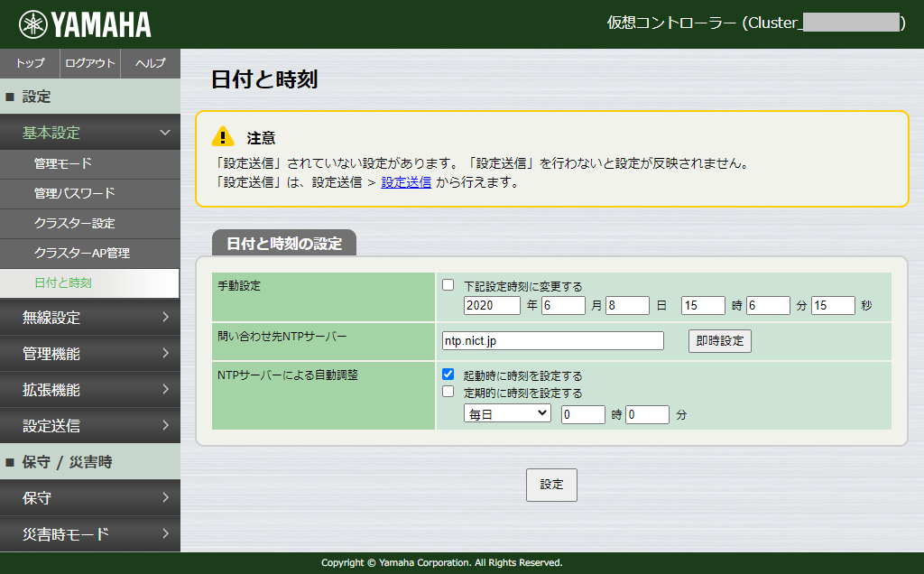
Task: Click the ログアウト tab
Action: pyautogui.click(x=88, y=63)
